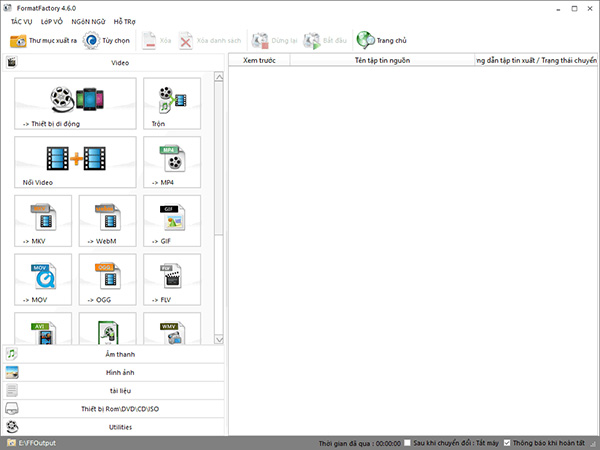Choose the -> MP4 conversion icon
Viewport: 600px width, 450px height.
point(171,162)
